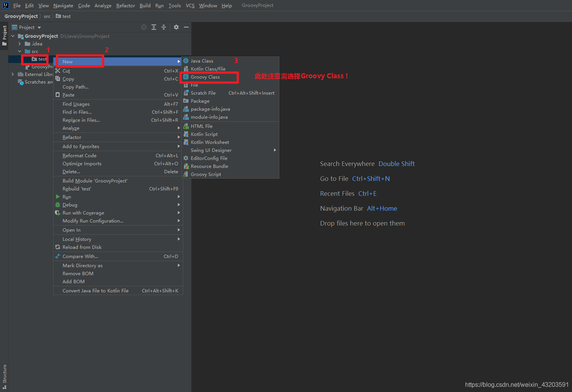Viewport: 572px width, 392px height.
Task: Choose Modify Run Configuration...
Action: pyautogui.click(x=118, y=221)
